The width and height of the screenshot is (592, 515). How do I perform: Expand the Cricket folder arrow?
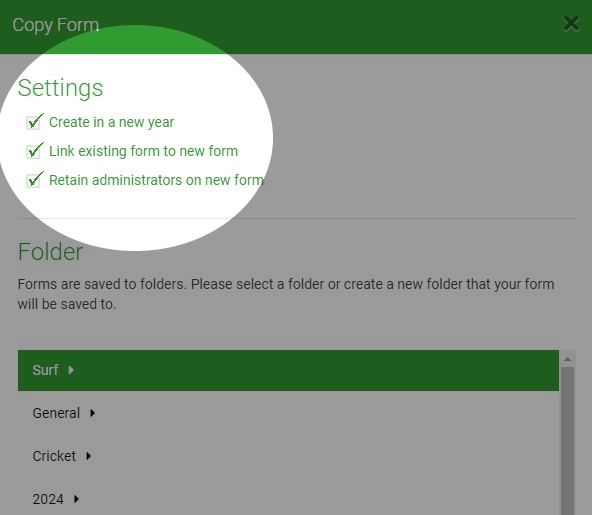[89, 456]
